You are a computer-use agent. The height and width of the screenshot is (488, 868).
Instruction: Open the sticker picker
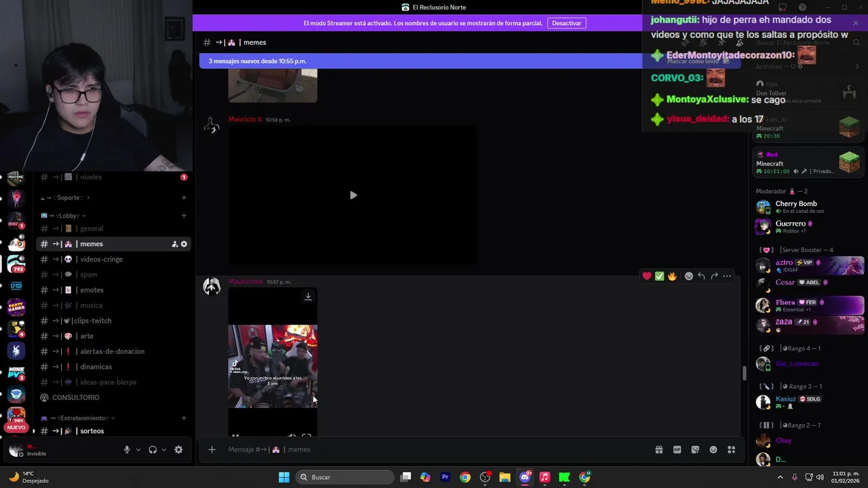tap(695, 449)
